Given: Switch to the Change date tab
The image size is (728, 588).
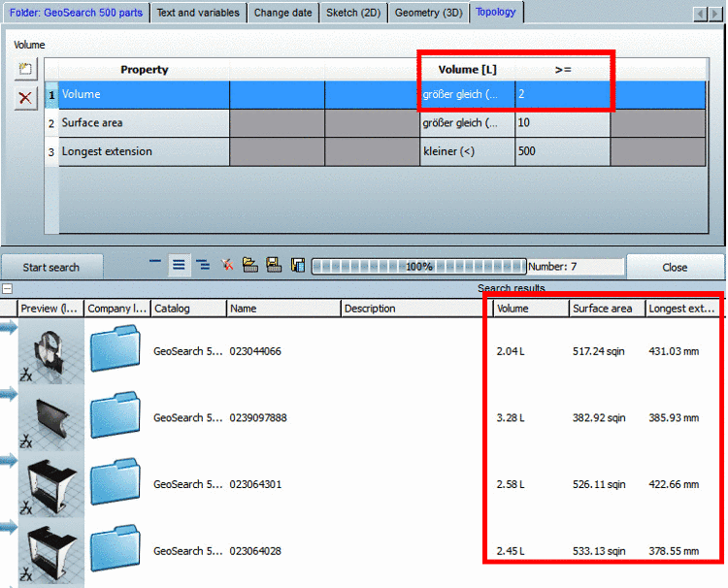Looking at the screenshot, I should (282, 13).
